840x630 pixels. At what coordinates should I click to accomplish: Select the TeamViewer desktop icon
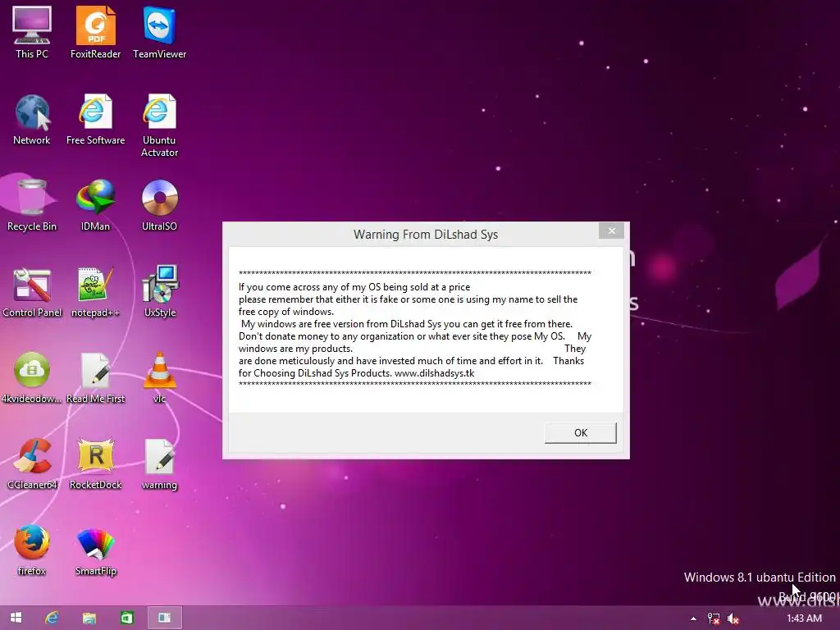tap(159, 32)
